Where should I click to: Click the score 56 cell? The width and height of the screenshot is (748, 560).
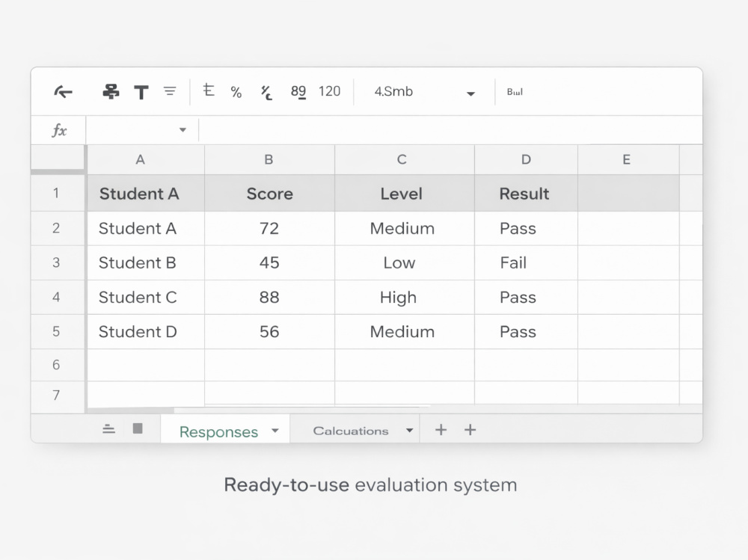coord(269,331)
